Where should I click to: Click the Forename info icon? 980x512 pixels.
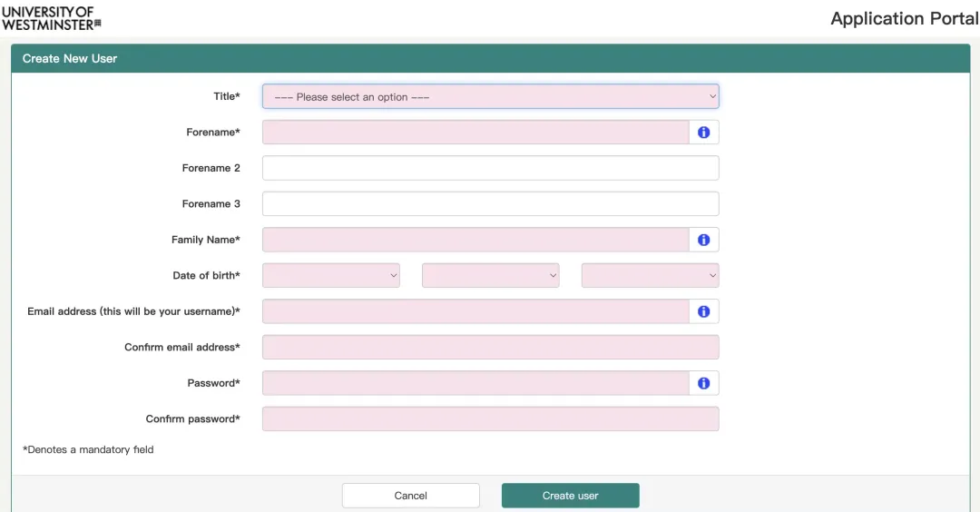tap(703, 133)
